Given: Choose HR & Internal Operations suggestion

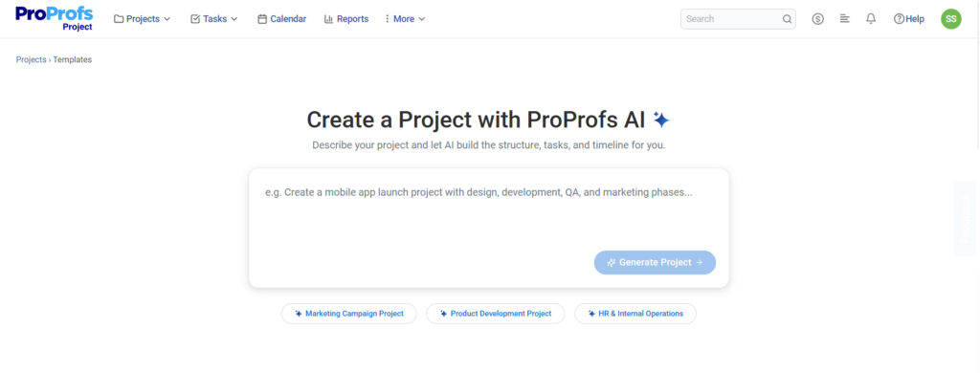Looking at the screenshot, I should point(635,314).
